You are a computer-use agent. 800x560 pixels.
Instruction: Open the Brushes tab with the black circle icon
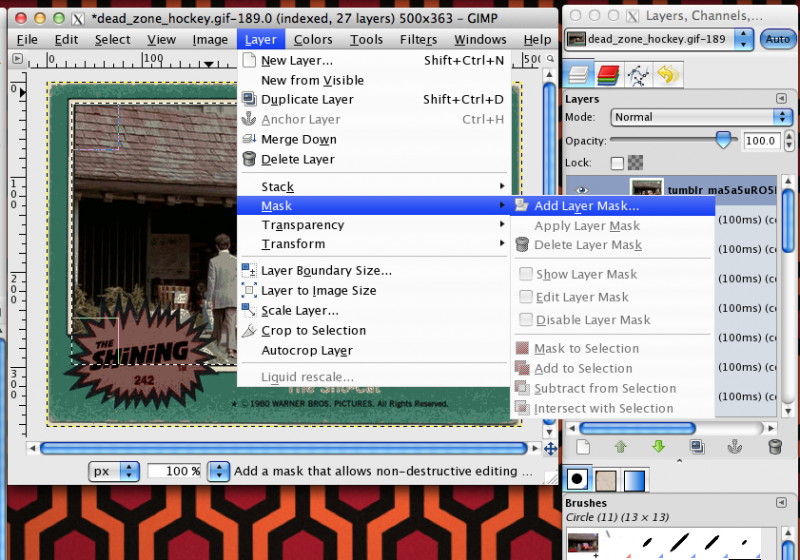point(578,479)
